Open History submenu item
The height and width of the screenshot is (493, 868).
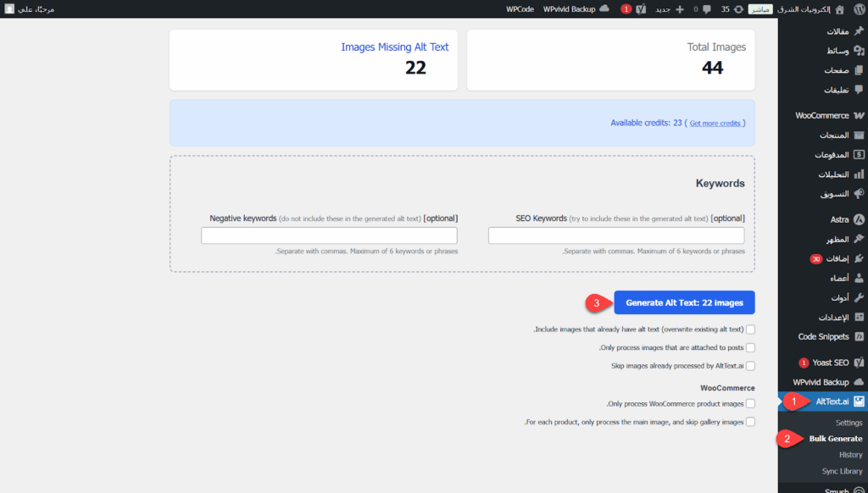click(x=850, y=454)
